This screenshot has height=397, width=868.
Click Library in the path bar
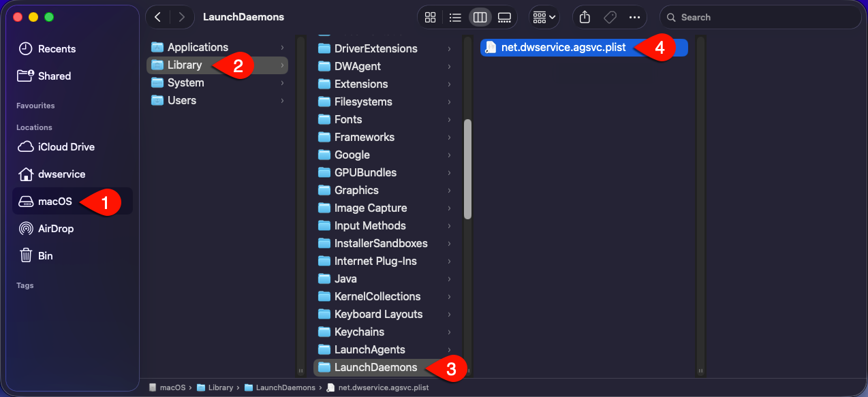215,387
